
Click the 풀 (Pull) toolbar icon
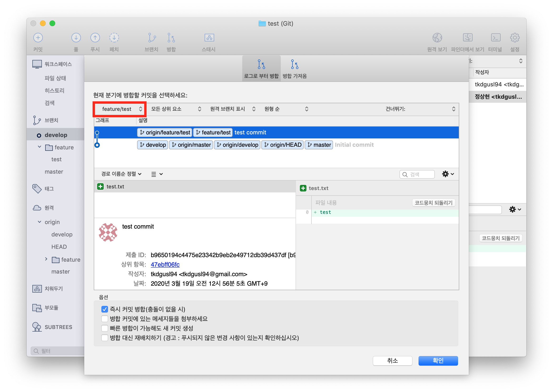[x=76, y=38]
